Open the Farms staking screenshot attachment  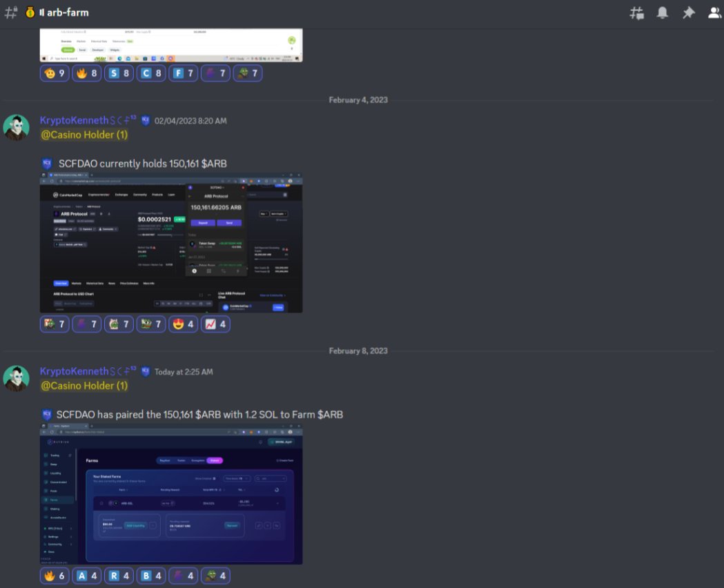[x=171, y=494]
